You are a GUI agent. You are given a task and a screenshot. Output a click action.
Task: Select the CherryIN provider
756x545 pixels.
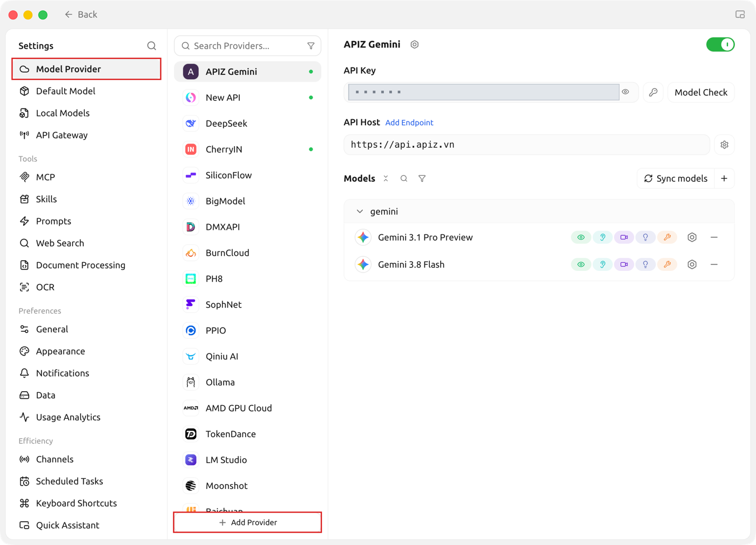pyautogui.click(x=248, y=149)
